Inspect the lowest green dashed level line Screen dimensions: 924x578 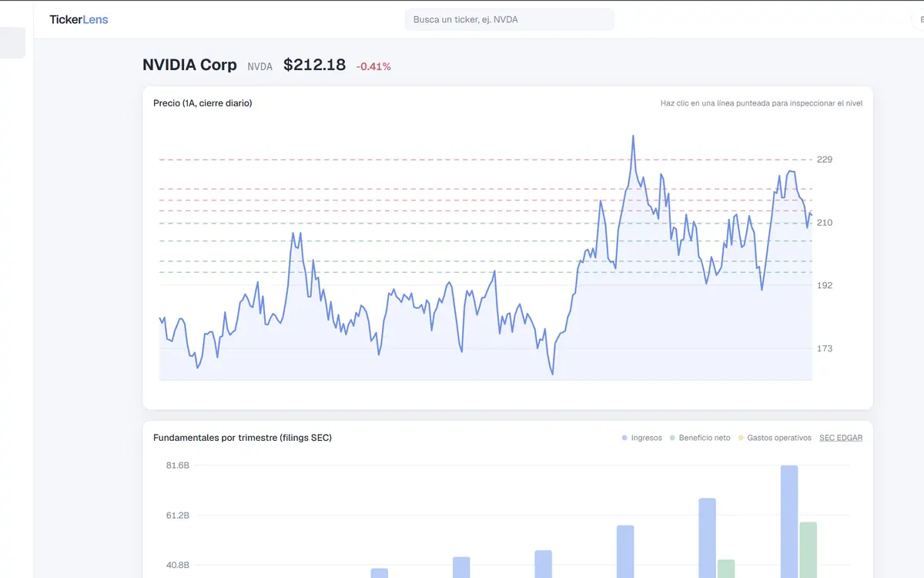(485, 272)
